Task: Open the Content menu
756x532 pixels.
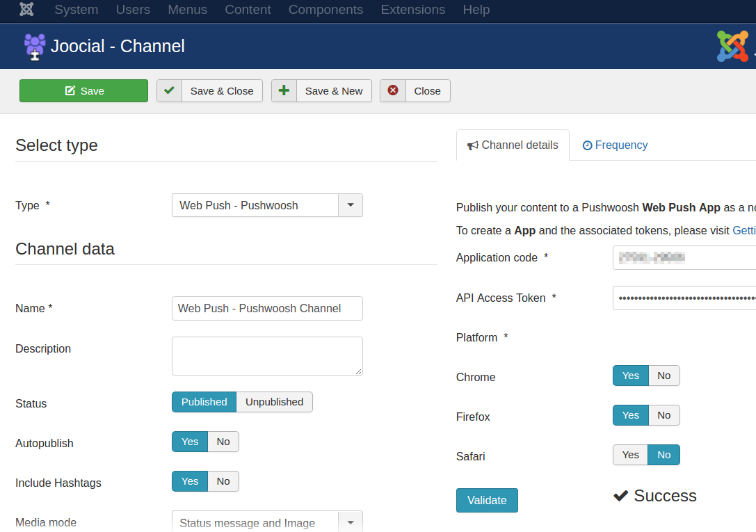Action: [x=248, y=10]
